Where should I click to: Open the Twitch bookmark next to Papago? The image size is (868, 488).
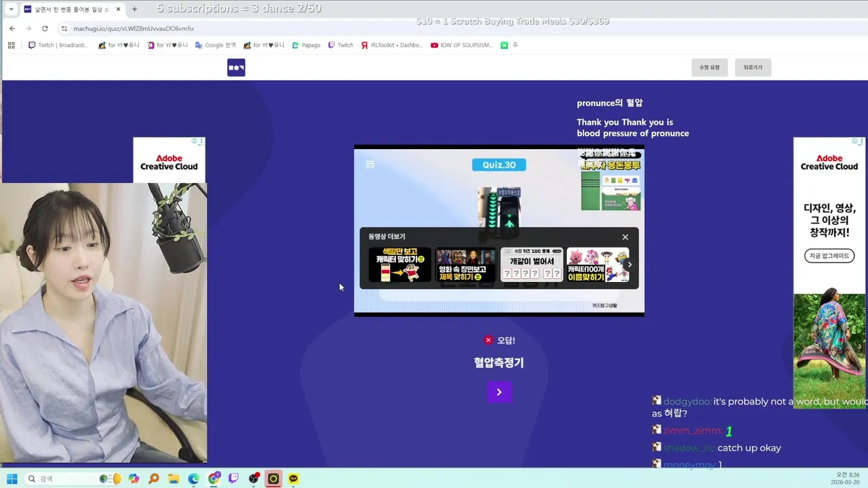pyautogui.click(x=340, y=45)
